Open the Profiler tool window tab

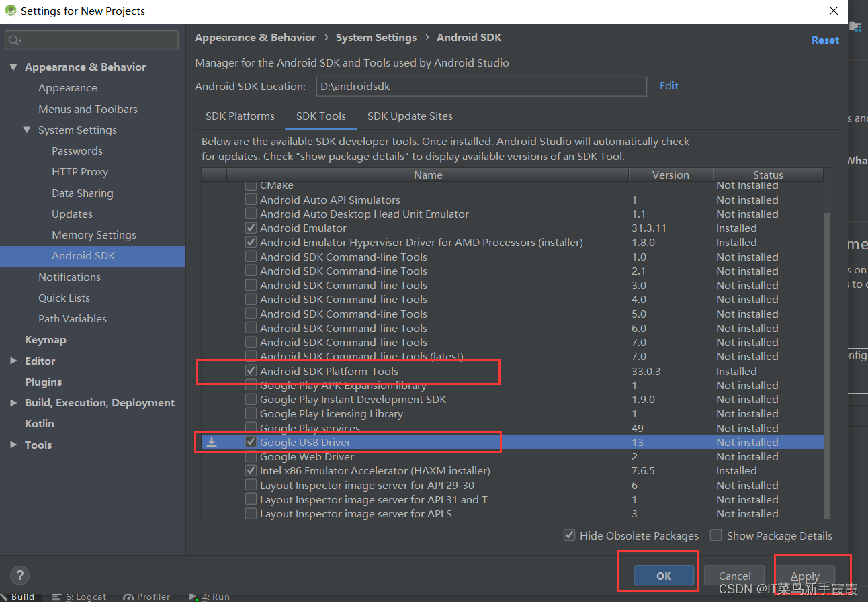tap(147, 597)
